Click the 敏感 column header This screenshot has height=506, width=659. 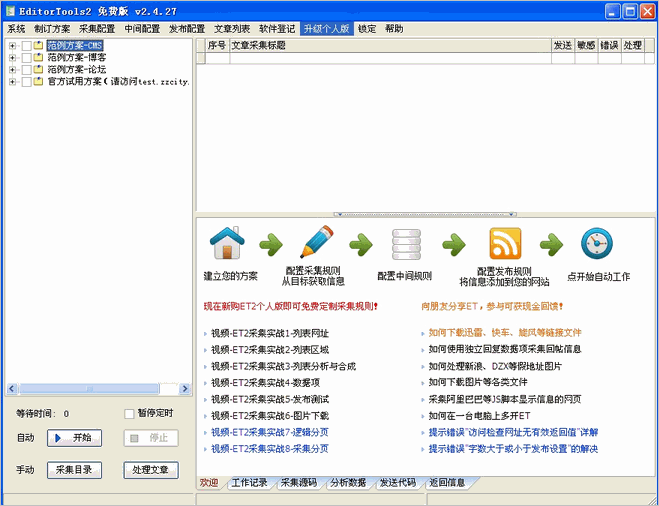coord(586,45)
